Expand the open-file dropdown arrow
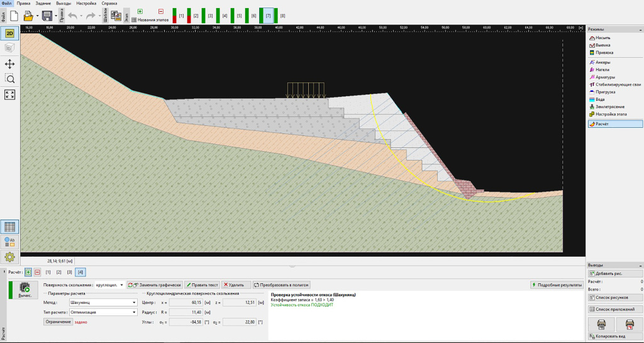The height and width of the screenshot is (343, 644). pos(37,16)
